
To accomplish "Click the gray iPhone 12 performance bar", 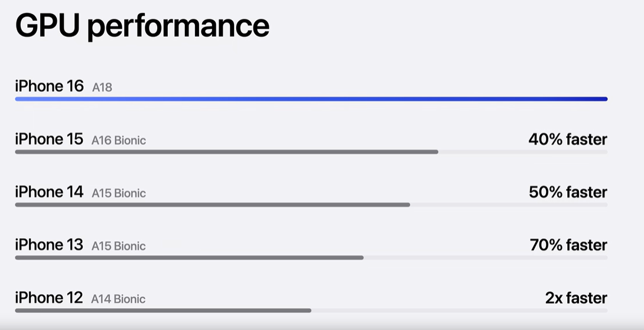I will [163, 310].
